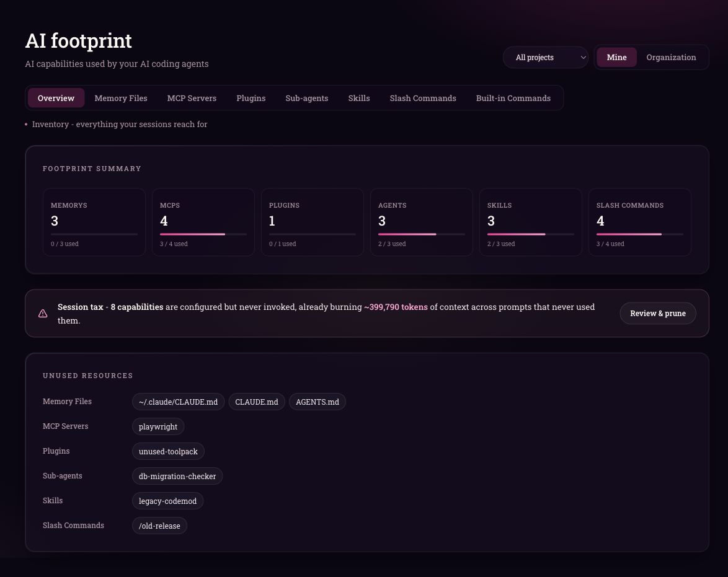The height and width of the screenshot is (577, 728).
Task: Open the Plugins summary card
Action: tap(313, 222)
